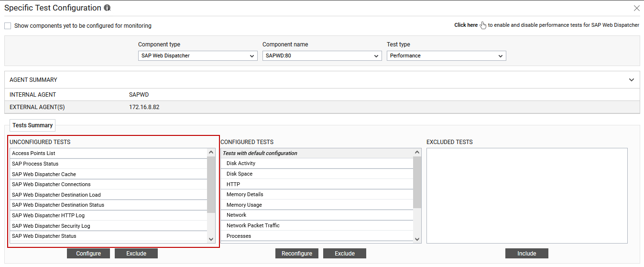Viewport: 644px width, 267px height.
Task: Select SAP Web Dispatcher Destination Status test
Action: (108, 205)
